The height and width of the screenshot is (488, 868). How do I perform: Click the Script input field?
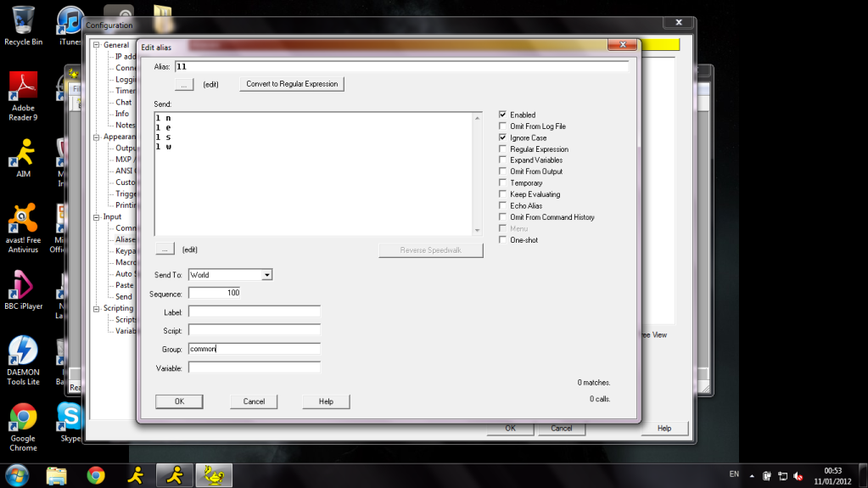[254, 330]
